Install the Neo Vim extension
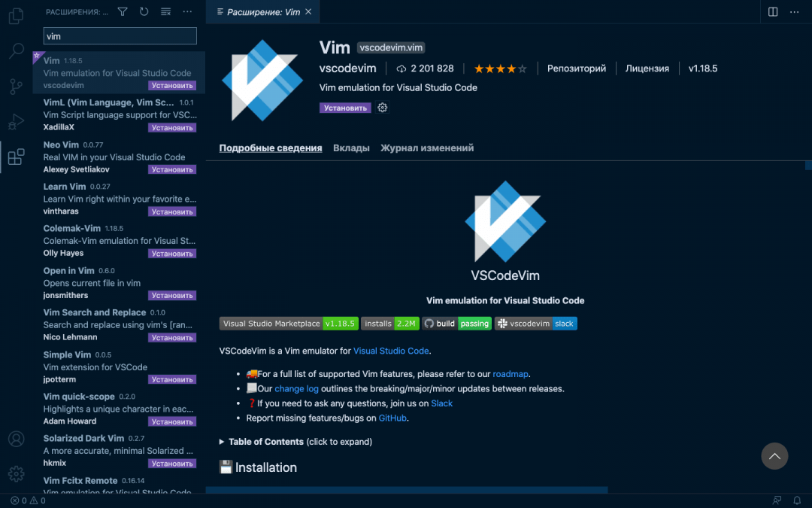Image resolution: width=812 pixels, height=508 pixels. (171, 169)
